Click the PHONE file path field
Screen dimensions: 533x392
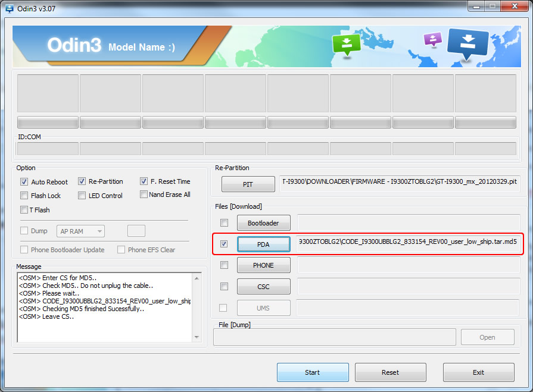pos(409,265)
